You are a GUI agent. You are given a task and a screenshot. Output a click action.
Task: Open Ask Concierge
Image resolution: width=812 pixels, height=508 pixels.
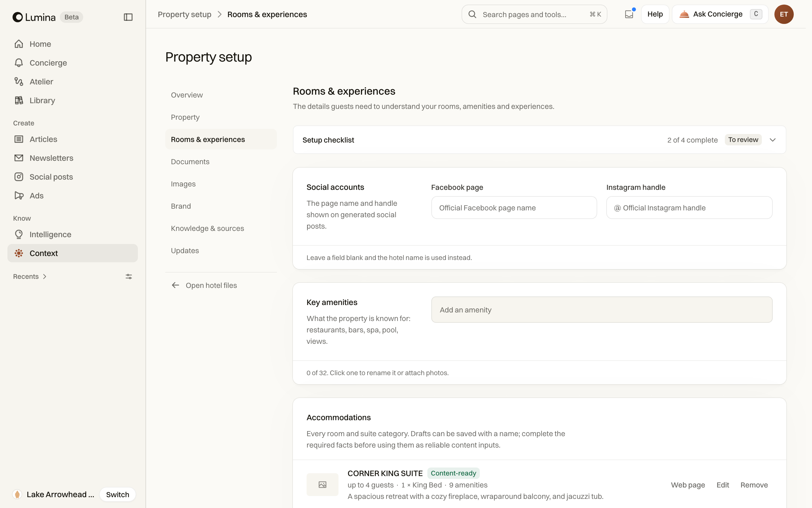(720, 14)
